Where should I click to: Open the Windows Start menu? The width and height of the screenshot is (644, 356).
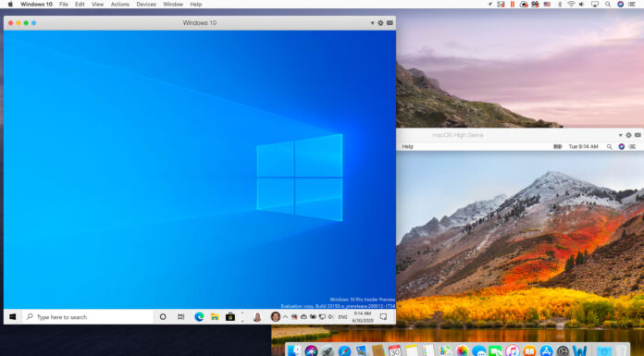coord(13,317)
